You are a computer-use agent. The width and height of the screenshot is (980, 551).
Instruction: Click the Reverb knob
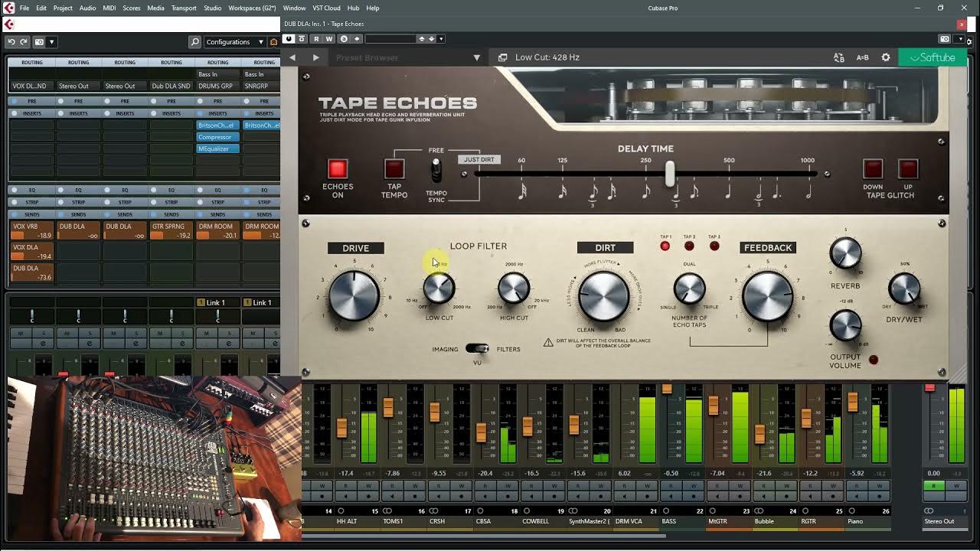click(x=845, y=253)
